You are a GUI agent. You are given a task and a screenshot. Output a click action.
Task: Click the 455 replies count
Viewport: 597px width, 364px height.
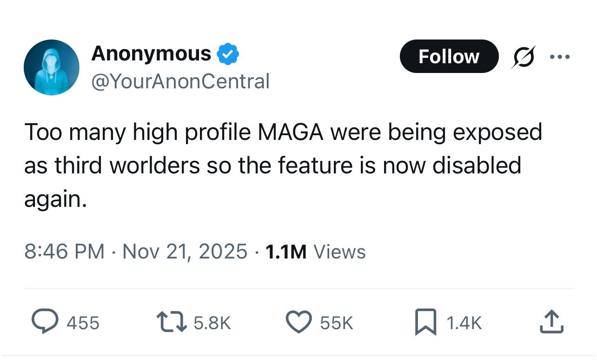point(83,323)
